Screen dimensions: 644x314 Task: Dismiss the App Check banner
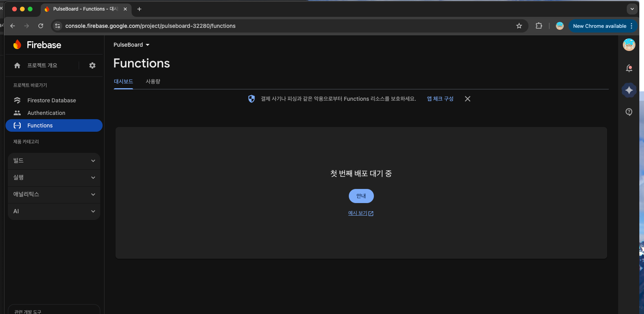[x=467, y=99]
